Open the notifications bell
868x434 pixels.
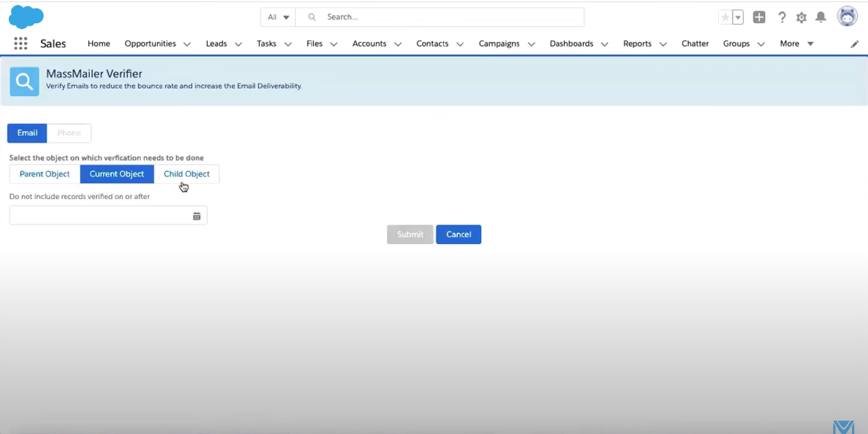click(821, 17)
